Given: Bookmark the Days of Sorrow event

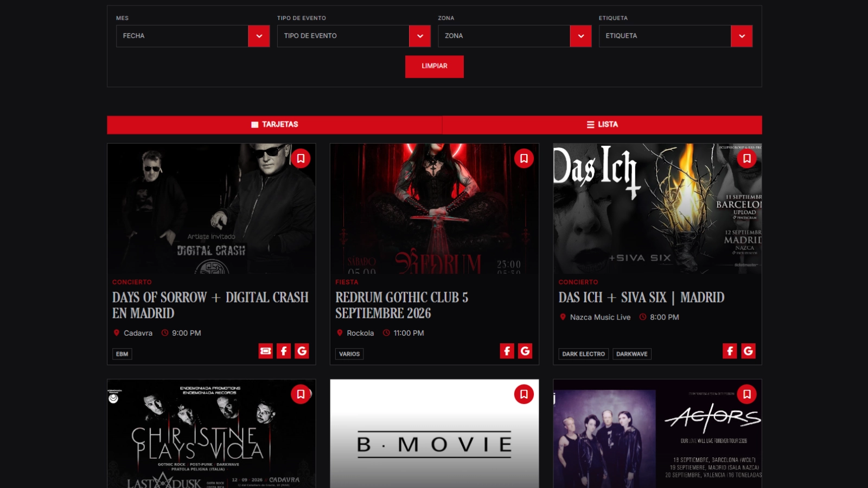Looking at the screenshot, I should coord(301,158).
